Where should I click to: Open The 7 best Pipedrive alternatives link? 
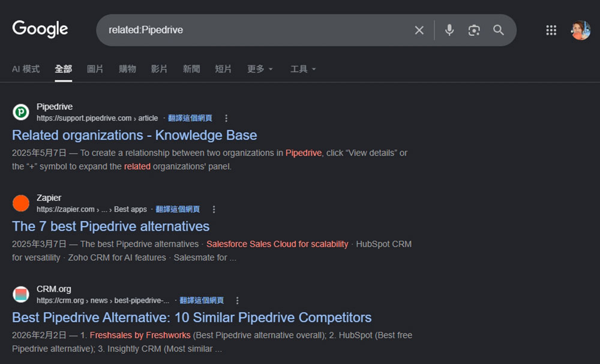click(110, 226)
